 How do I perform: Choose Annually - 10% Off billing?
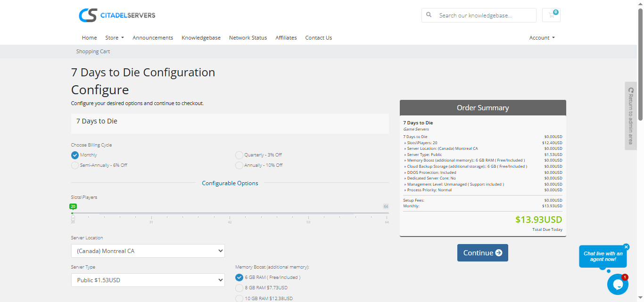click(239, 165)
